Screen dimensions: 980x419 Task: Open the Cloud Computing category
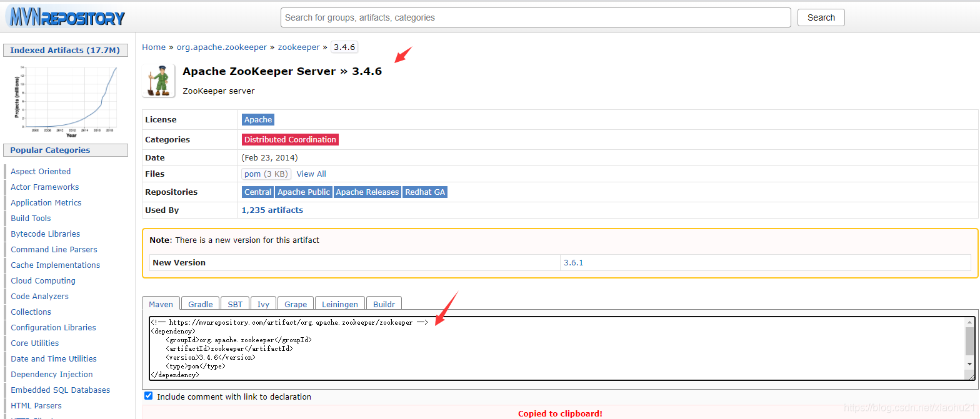(43, 280)
